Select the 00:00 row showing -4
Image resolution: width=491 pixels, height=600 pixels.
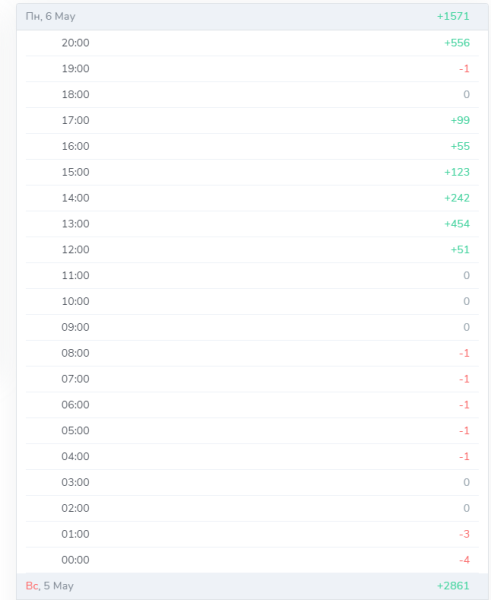[x=252, y=560]
